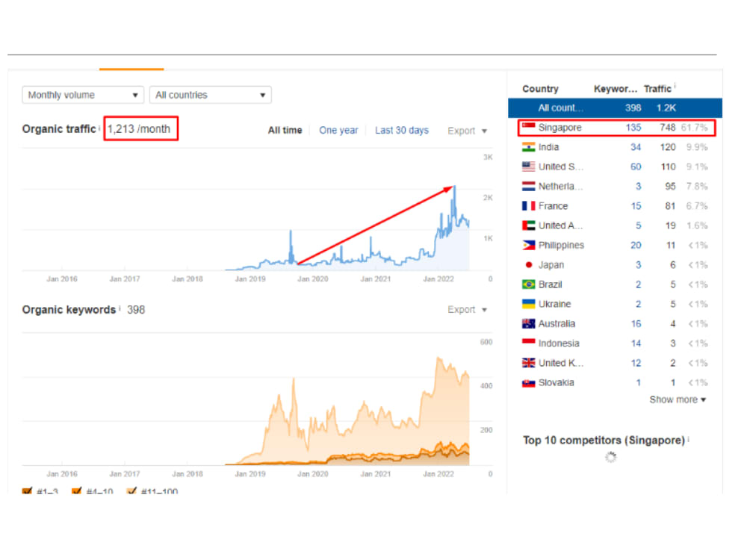Viewport: 747px width, 560px height.
Task: Click the Netherlands flag icon
Action: [x=528, y=186]
